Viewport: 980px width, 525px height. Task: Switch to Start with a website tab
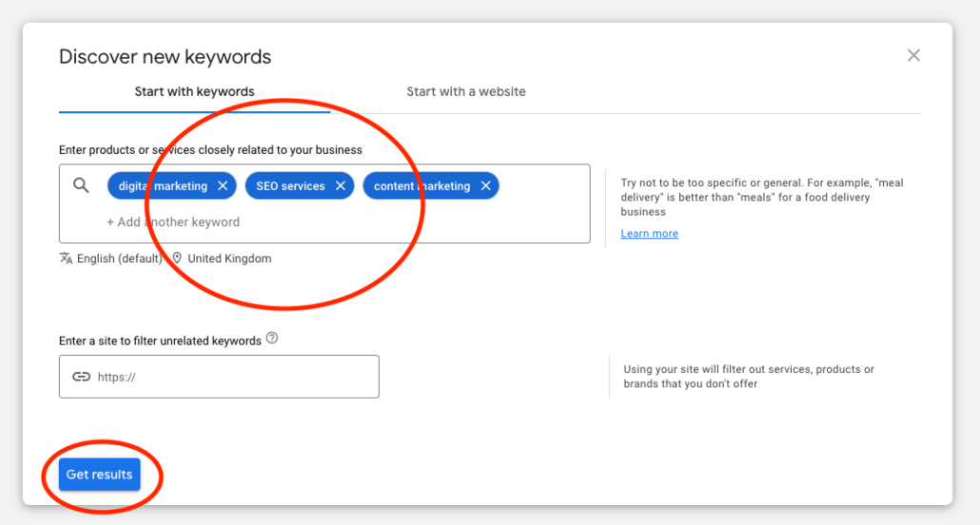coord(465,92)
